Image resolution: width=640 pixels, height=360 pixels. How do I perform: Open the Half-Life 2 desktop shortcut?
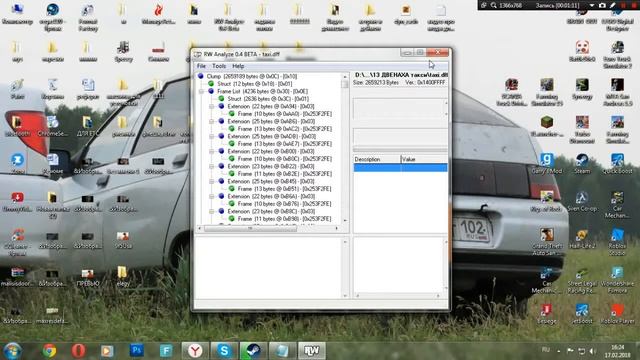coord(582,239)
